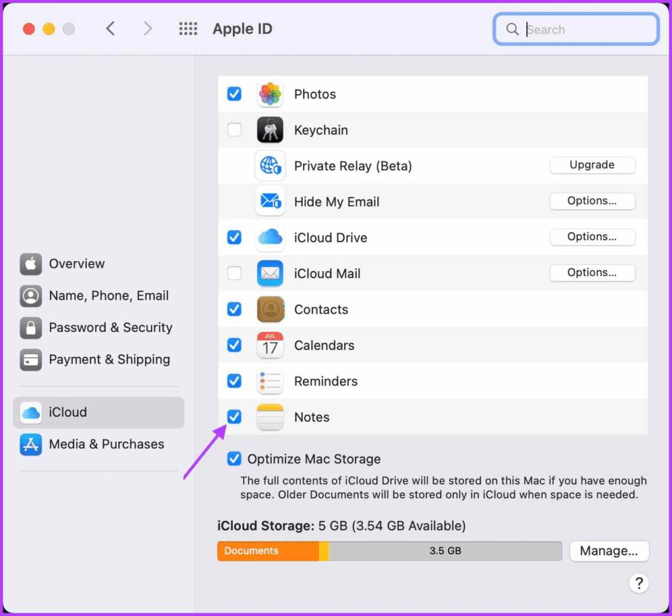Click the Optimize Mac Storage description text

443,487
